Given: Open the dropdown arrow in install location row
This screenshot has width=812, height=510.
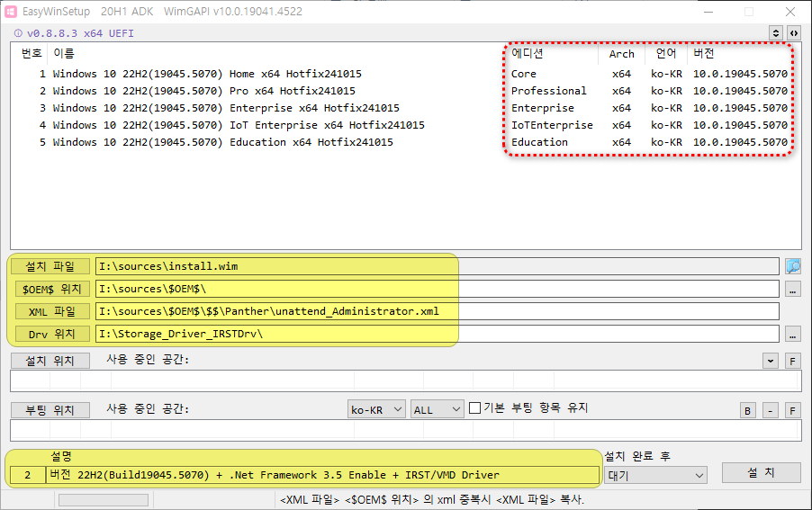Looking at the screenshot, I should click(770, 361).
